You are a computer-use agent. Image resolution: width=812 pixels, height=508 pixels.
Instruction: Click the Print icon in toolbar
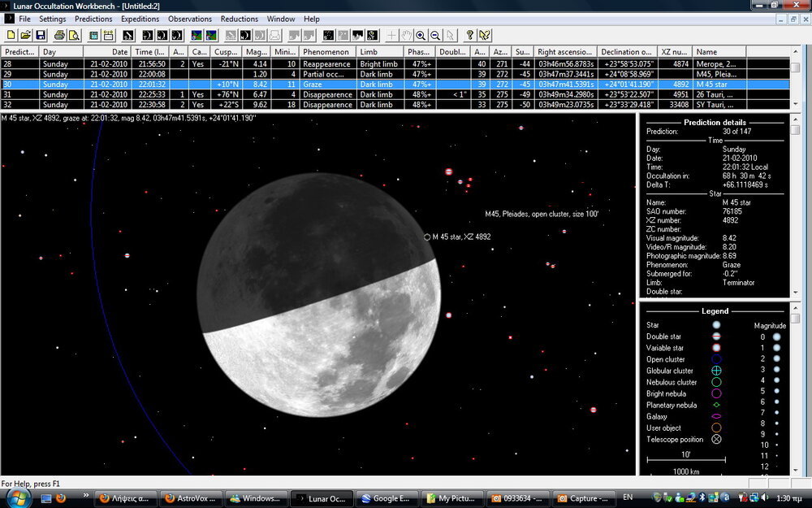[59, 35]
